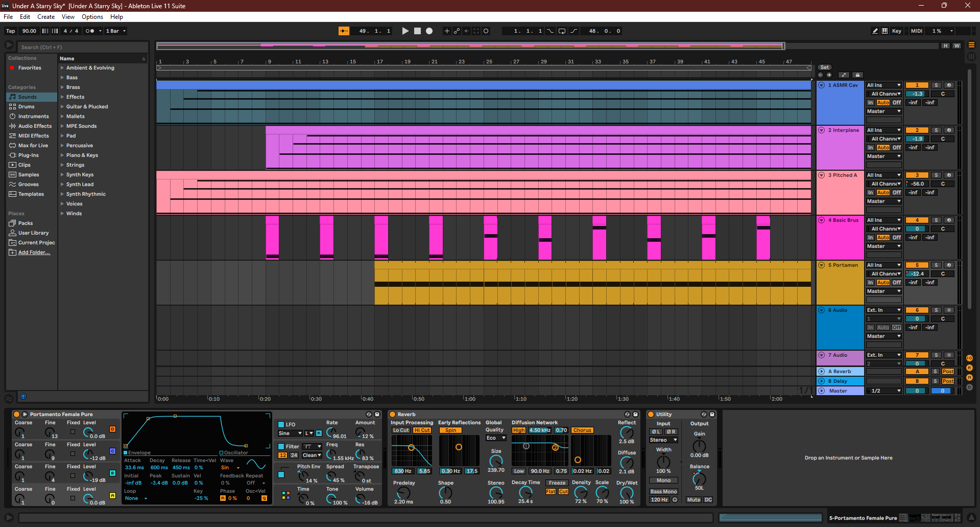This screenshot has width=980, height=527.
Task: Switch to Session view icon
Action: (x=971, y=56)
